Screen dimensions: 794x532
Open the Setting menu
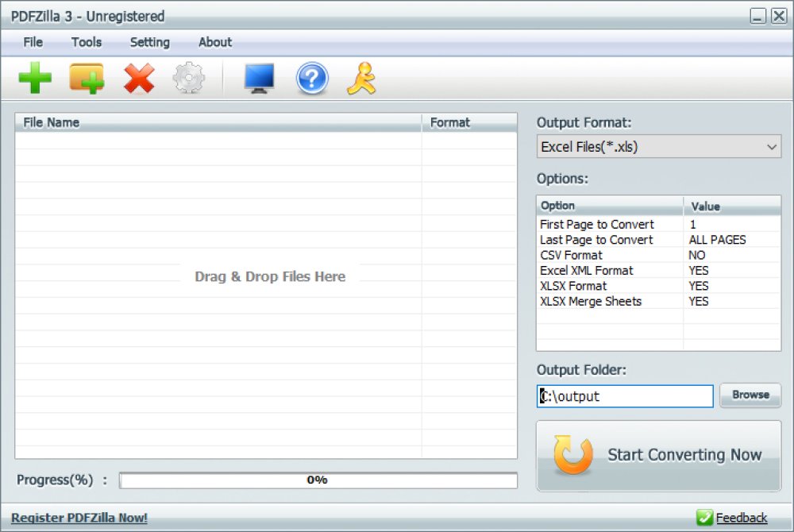click(150, 42)
